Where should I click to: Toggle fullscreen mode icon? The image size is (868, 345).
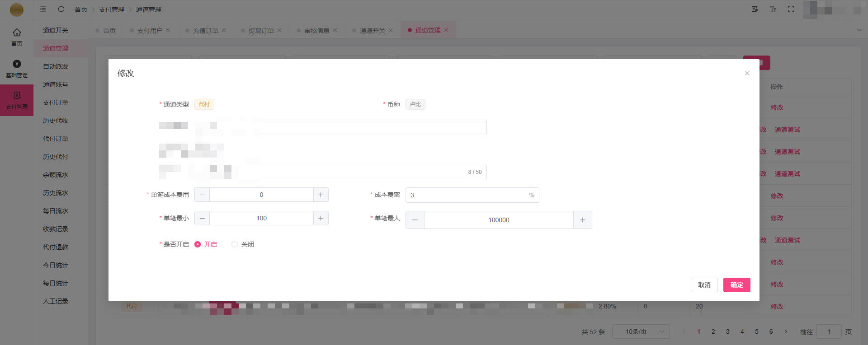(791, 9)
